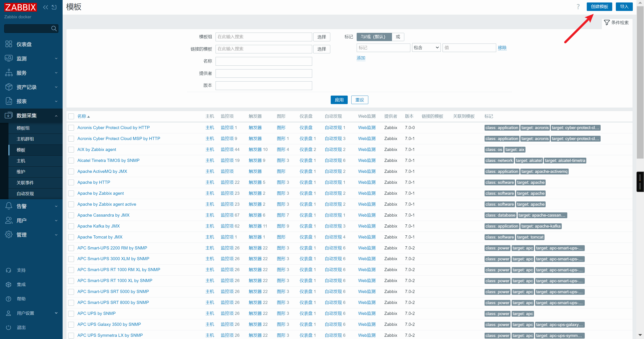This screenshot has height=339, width=644.
Task: Check the Apache ActiveMQ by JMX row
Action: click(71, 172)
